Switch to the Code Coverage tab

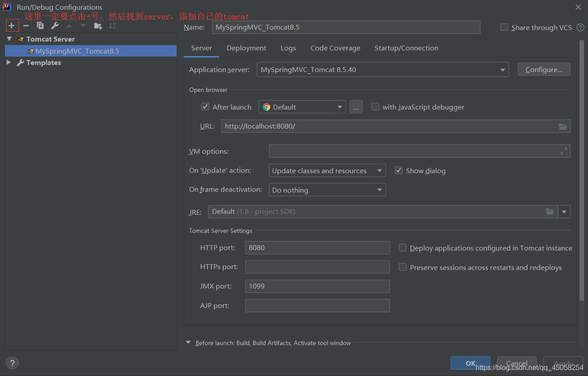335,48
